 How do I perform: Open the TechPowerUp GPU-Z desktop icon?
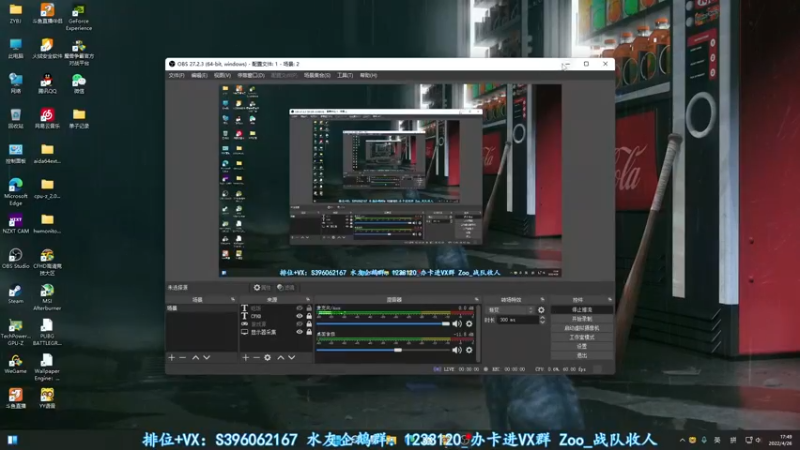(15, 332)
